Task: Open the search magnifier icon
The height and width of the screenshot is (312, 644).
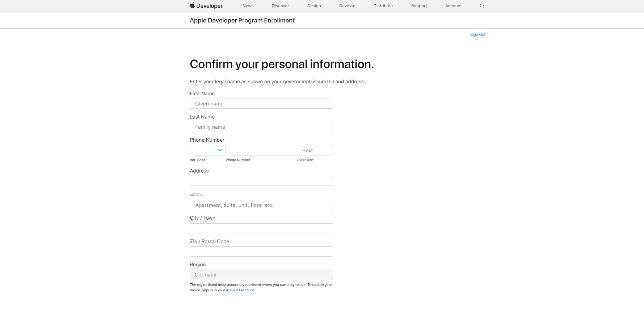Action: click(x=482, y=6)
